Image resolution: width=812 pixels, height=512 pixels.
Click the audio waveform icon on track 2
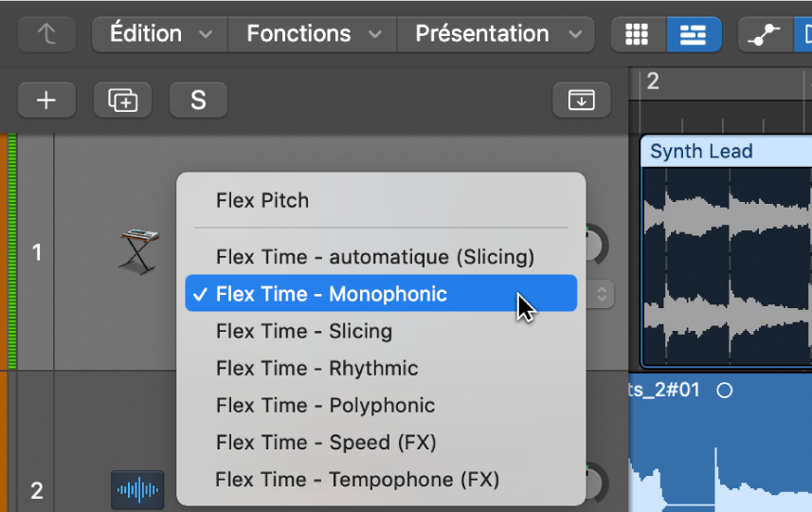137,490
